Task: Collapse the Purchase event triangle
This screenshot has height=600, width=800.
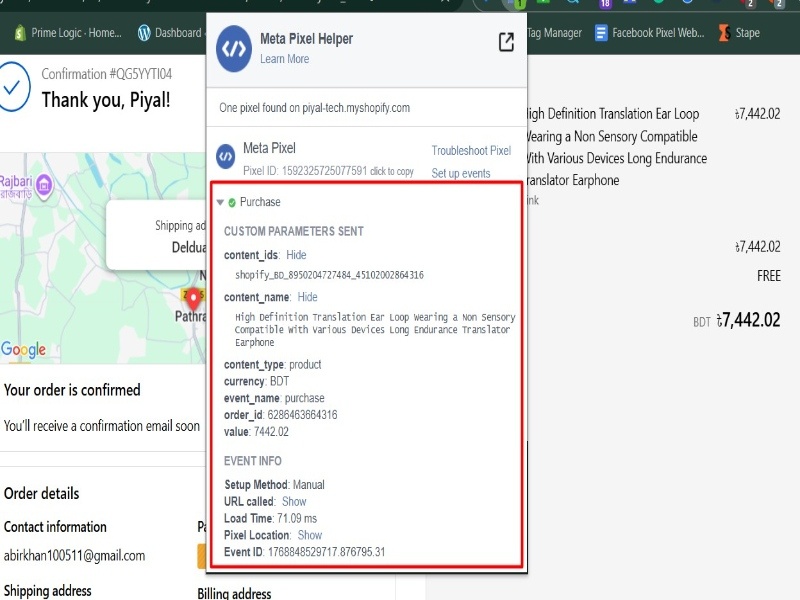Action: coord(220,203)
